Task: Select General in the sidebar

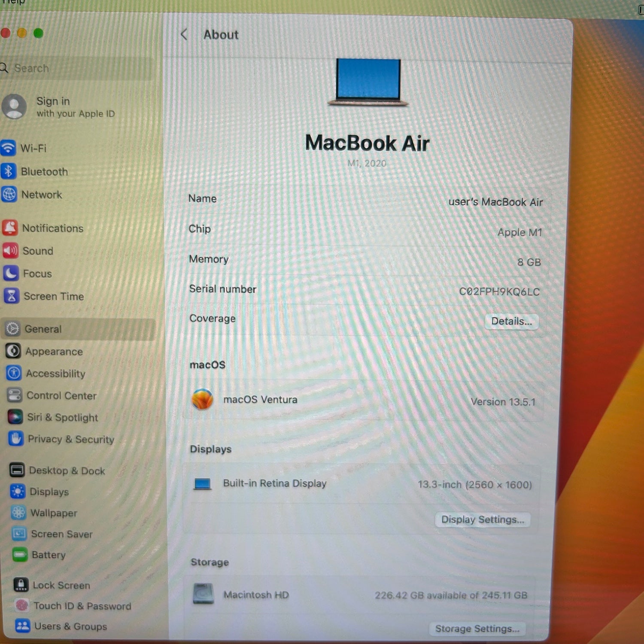Action: (43, 329)
